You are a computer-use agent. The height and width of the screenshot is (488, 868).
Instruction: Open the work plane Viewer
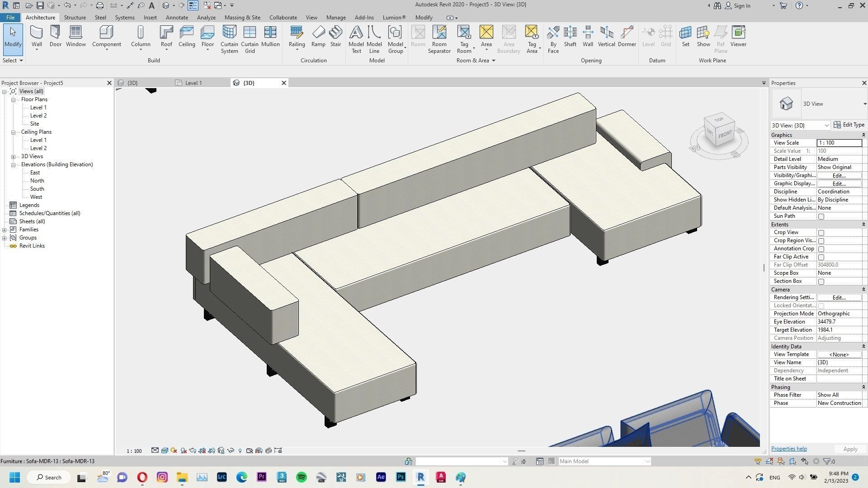(x=738, y=37)
